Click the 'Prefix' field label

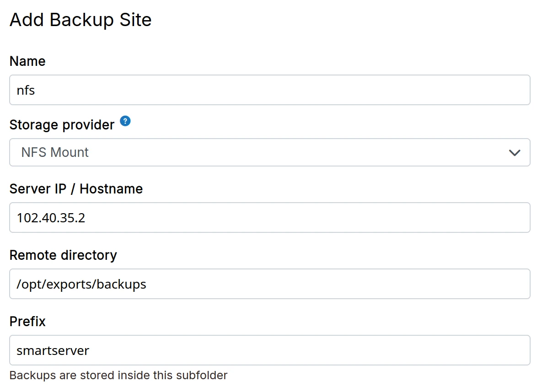point(27,322)
